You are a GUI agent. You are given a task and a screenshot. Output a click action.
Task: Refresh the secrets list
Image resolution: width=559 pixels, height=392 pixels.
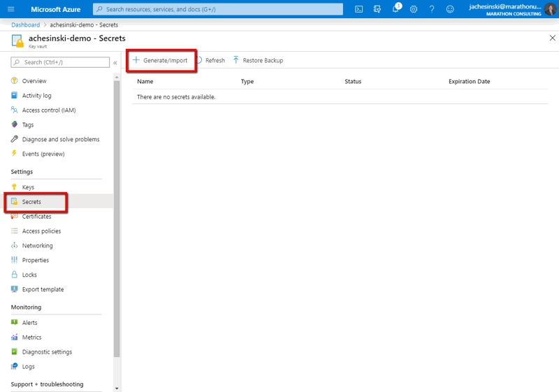[x=210, y=60]
